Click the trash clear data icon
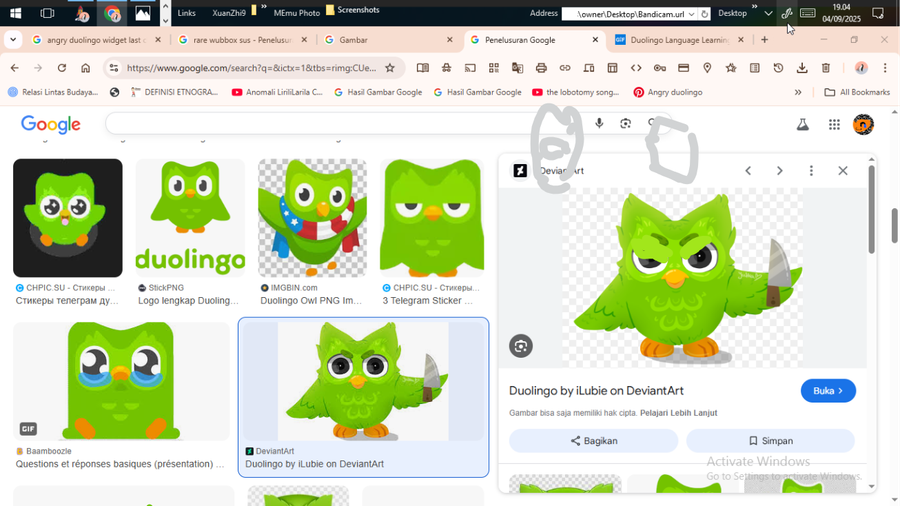The image size is (900, 506). 825,68
